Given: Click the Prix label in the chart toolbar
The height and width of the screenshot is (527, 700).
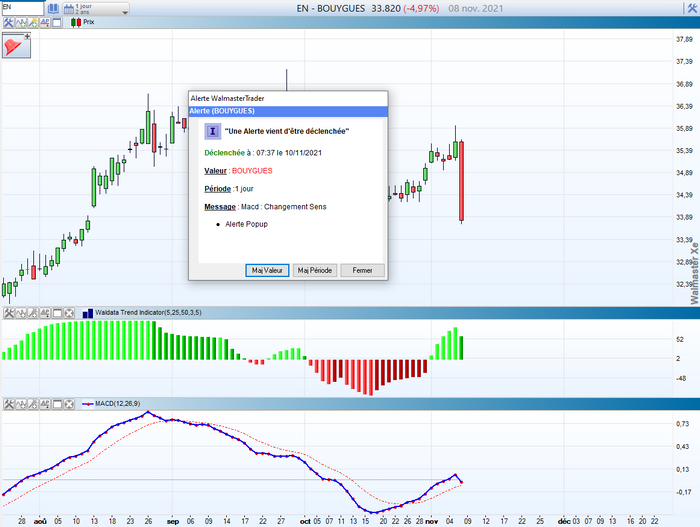Looking at the screenshot, I should 89,22.
